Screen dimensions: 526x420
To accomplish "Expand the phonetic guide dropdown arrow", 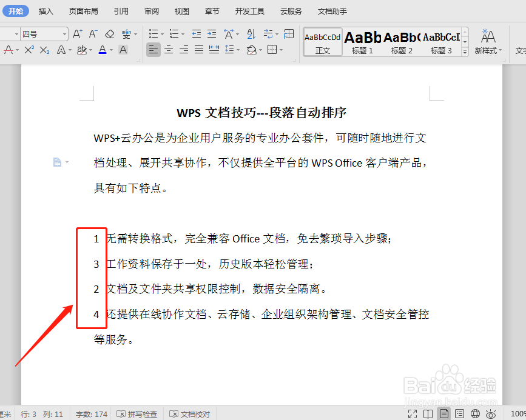I will tap(135, 34).
